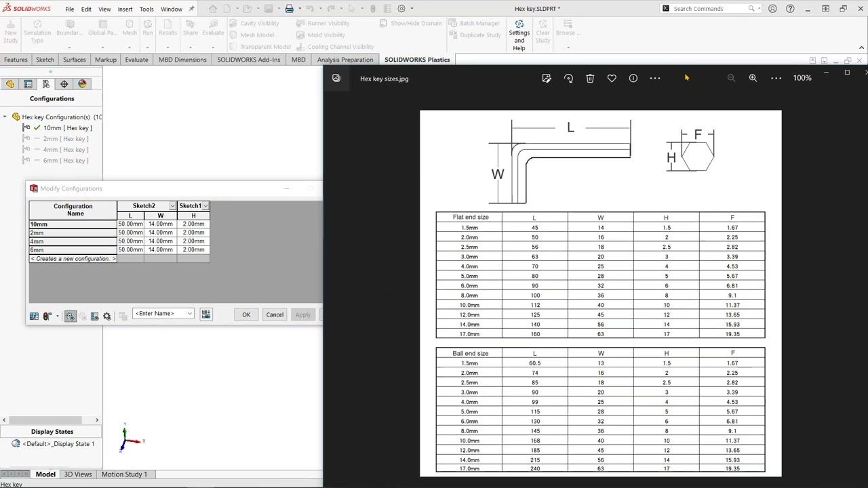Click OK in Modify Configurations
The height and width of the screenshot is (488, 868).
[246, 314]
